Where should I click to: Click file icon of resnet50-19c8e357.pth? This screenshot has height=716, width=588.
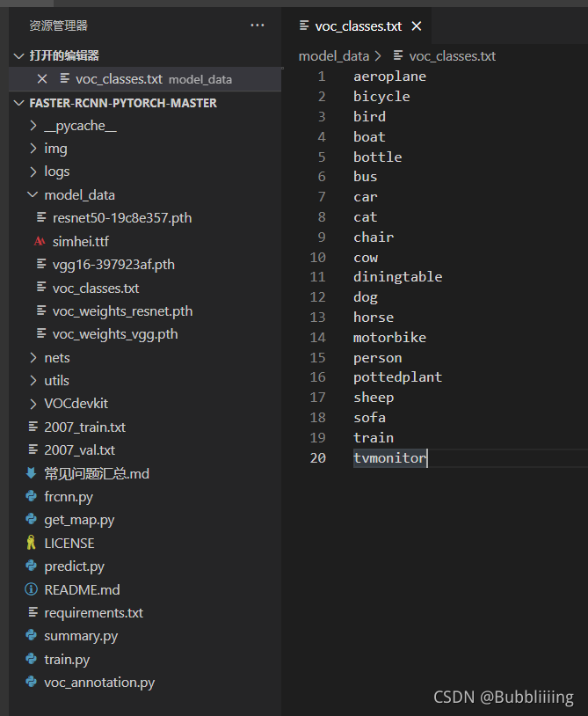pos(41,217)
